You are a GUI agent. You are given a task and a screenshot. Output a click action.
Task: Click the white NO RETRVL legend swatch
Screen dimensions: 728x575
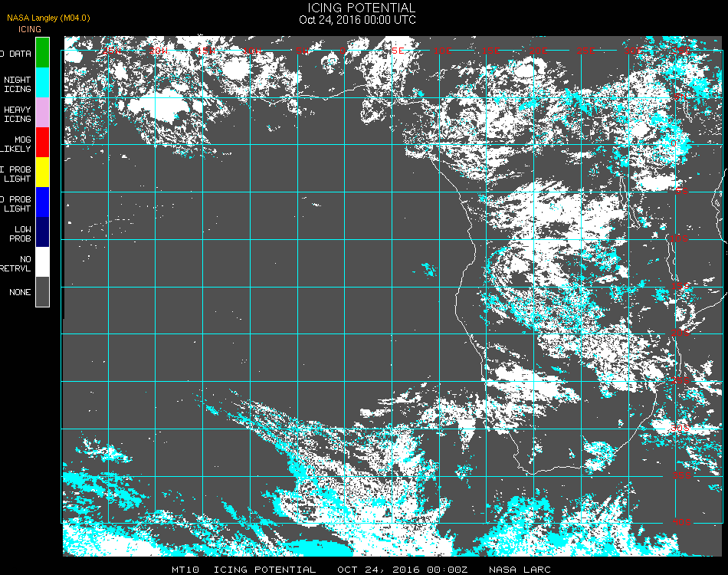coord(42,262)
